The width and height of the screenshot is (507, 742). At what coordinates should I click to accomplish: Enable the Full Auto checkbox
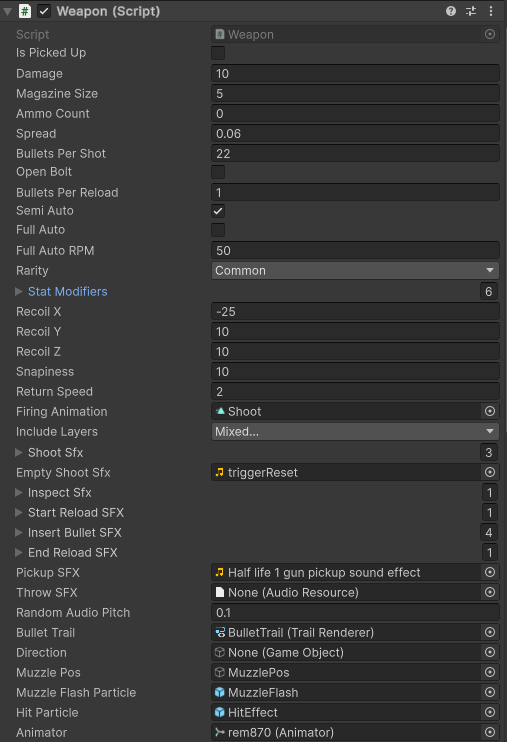point(218,230)
